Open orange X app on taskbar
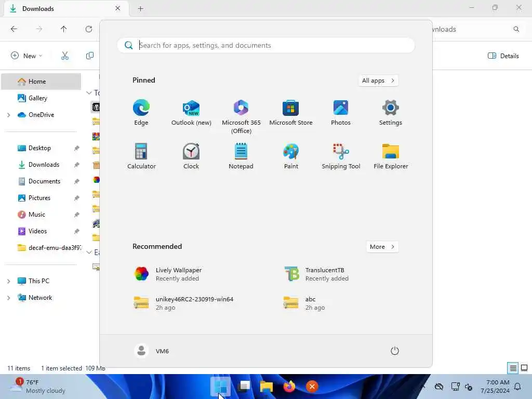Screen dimensions: 532x399 click(x=312, y=387)
